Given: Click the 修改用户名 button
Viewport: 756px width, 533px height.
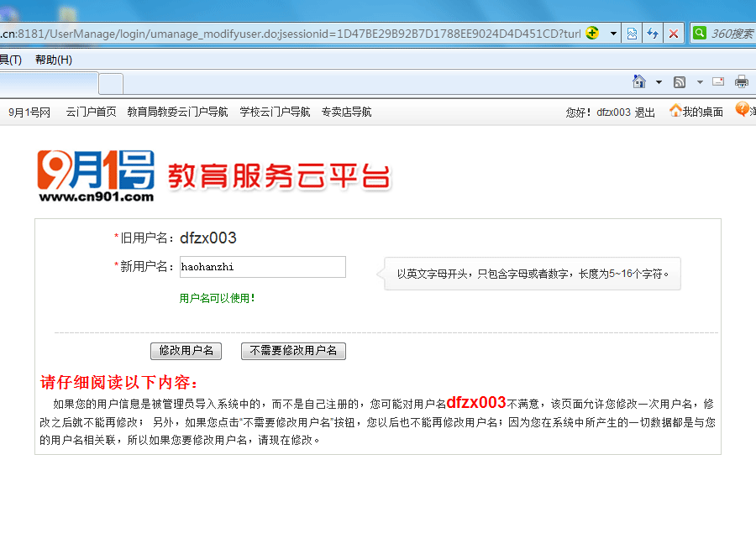Looking at the screenshot, I should point(186,351).
